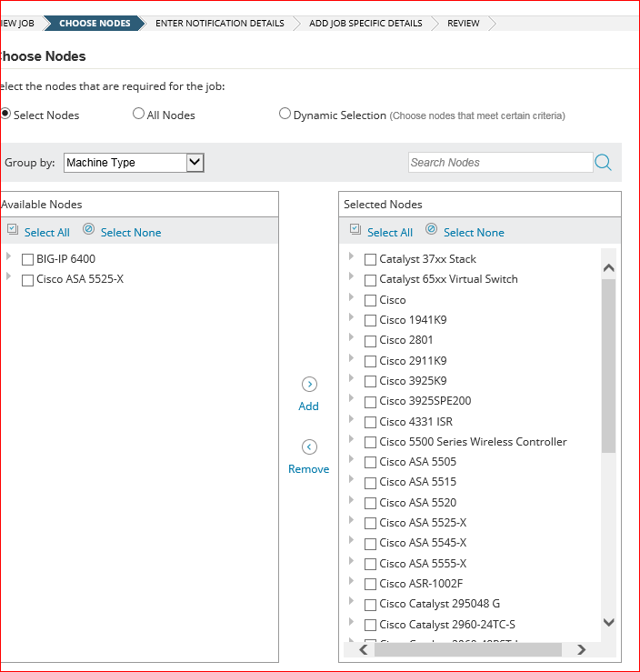Click the horizontal scrollbar thumb in Selected Nodes
This screenshot has width=640, height=672.
[468, 649]
